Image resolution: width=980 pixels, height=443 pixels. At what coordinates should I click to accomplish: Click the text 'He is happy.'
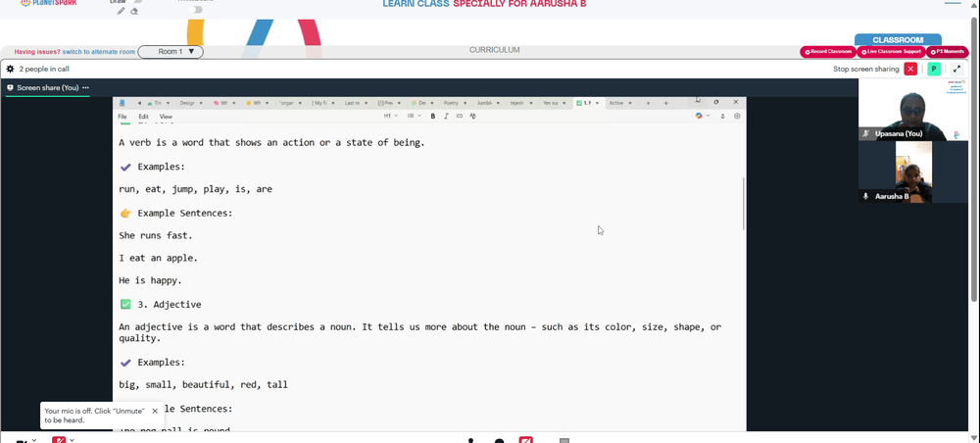coord(151,280)
